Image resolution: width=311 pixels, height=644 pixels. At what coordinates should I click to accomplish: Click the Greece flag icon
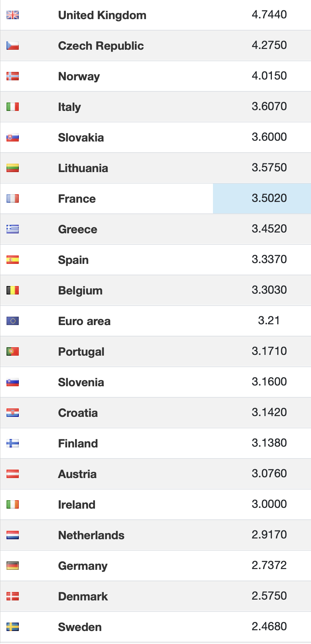click(x=13, y=229)
